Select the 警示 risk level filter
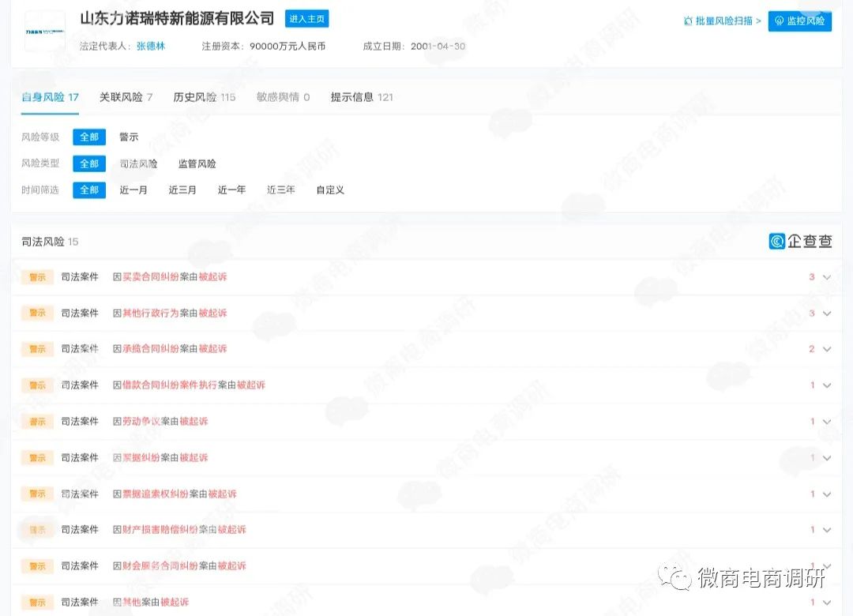Viewport: 853px width, 616px height. point(128,137)
